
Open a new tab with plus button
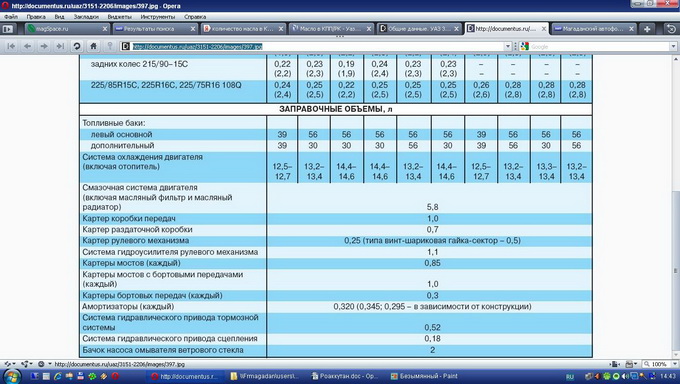coord(647,29)
